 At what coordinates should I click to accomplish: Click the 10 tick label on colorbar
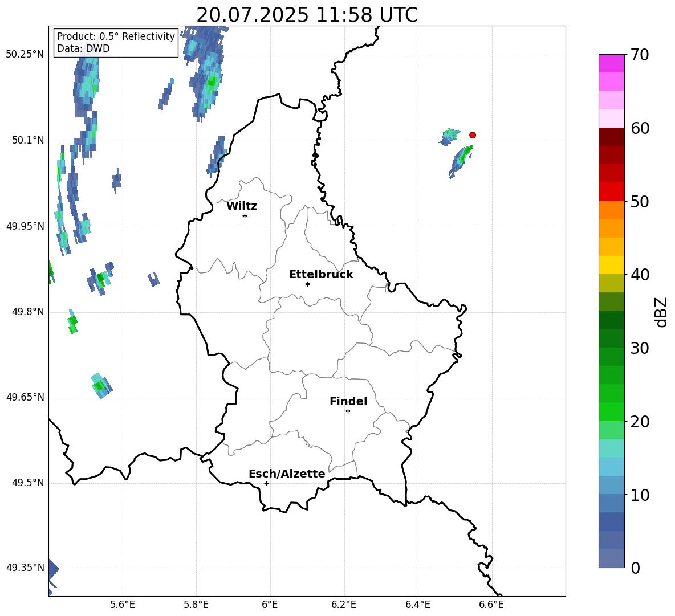pyautogui.click(x=640, y=495)
